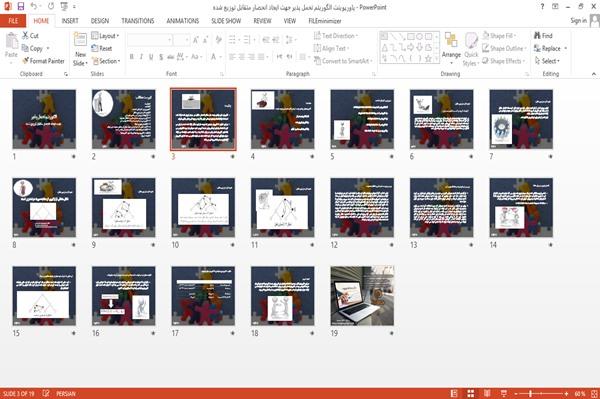
Task: Select the oval shape in shapes gallery
Action: pos(420,37)
